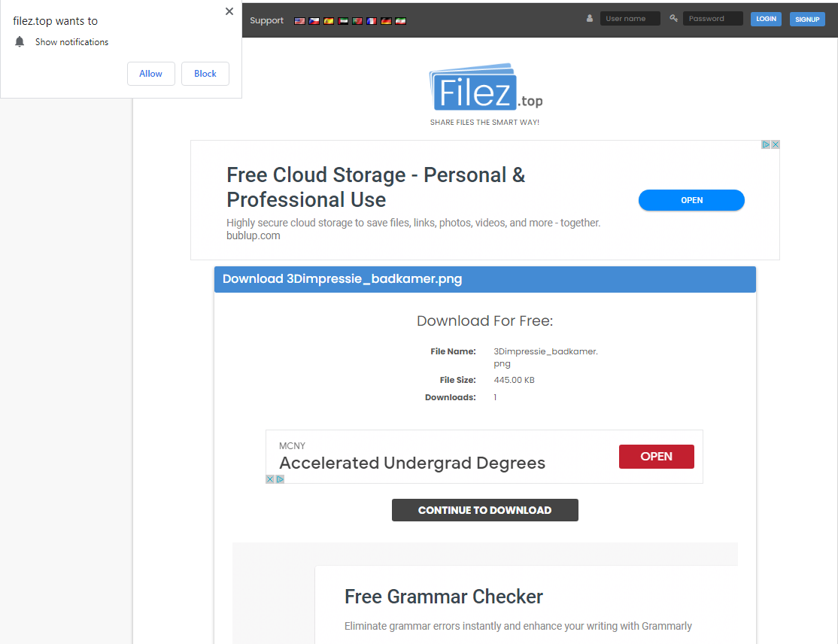Select the Czech flag language
Screen dimensions: 838x644
click(x=314, y=21)
